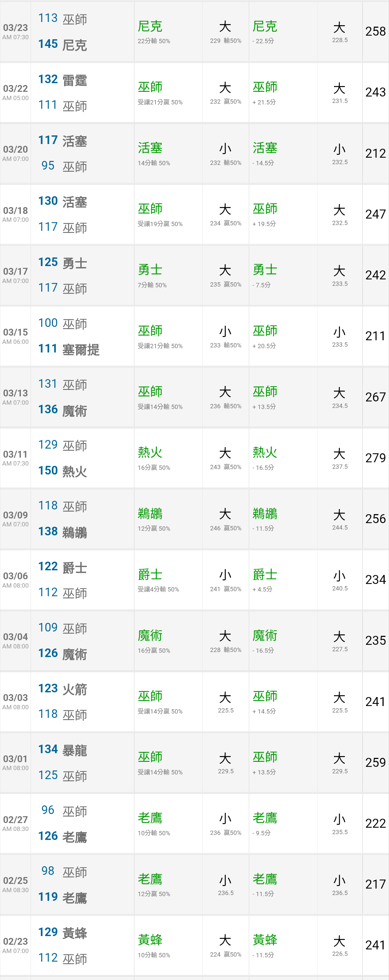Image resolution: width=389 pixels, height=980 pixels.
Task: Select 126 老鷹 score on 02/27
Action: coord(63,836)
